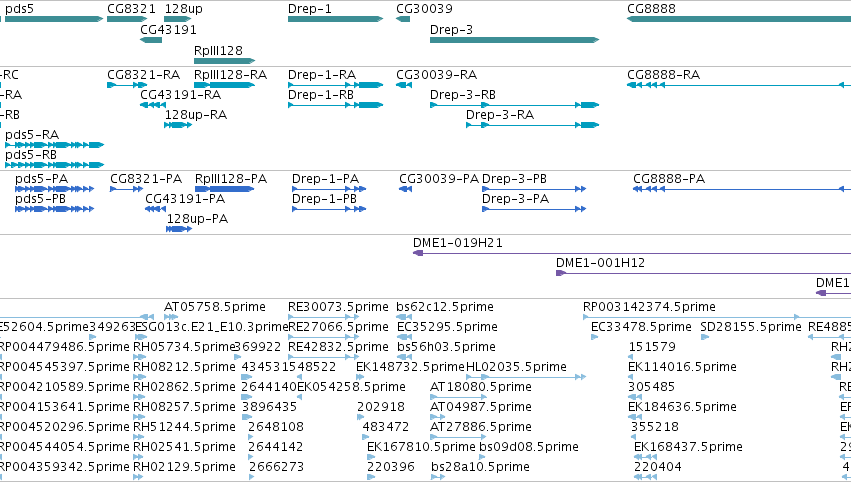Image resolution: width=851 pixels, height=482 pixels.
Task: Click the RH51244.5prime EST label
Action: 185,427
